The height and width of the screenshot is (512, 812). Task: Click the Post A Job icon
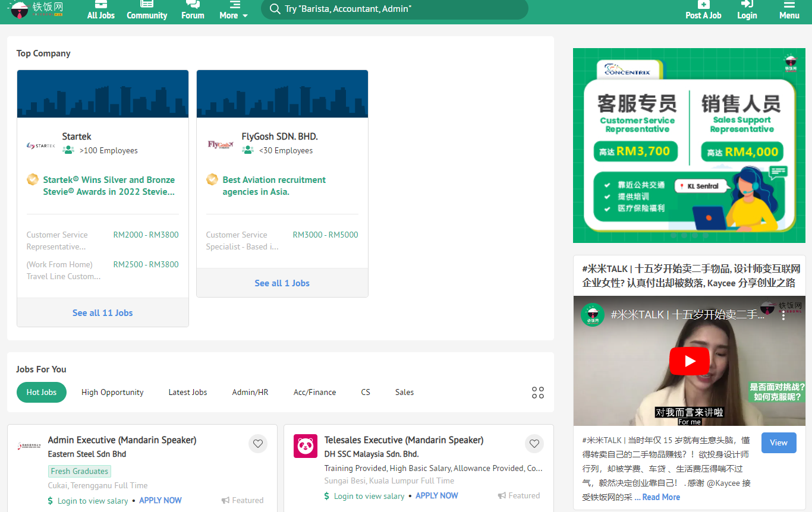pyautogui.click(x=703, y=4)
